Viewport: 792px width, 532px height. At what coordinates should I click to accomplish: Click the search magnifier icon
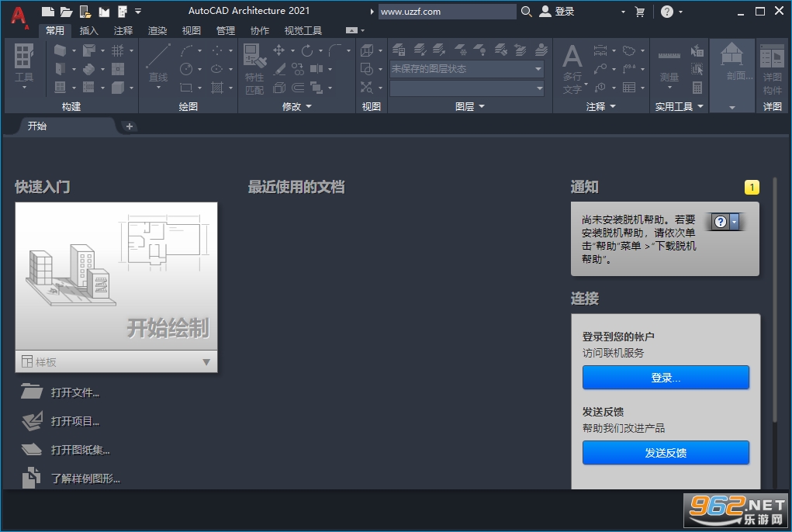[526, 11]
